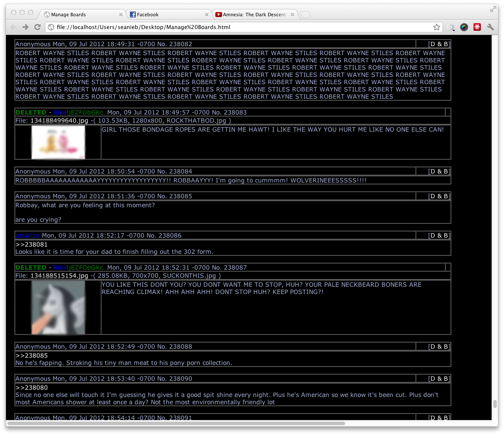Click the vertical scrollbar thumb
Viewport: 504px width, 435px height.
click(x=495, y=404)
